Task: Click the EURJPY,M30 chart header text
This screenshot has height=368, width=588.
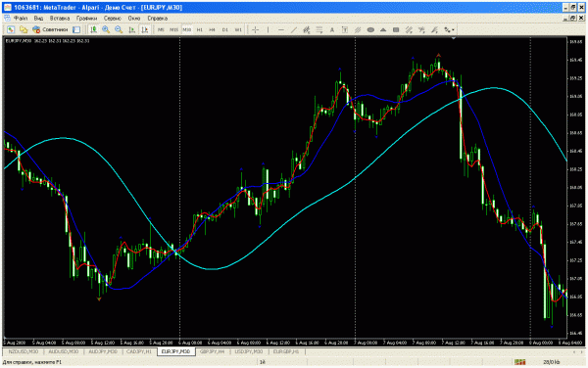Action: (x=47, y=41)
